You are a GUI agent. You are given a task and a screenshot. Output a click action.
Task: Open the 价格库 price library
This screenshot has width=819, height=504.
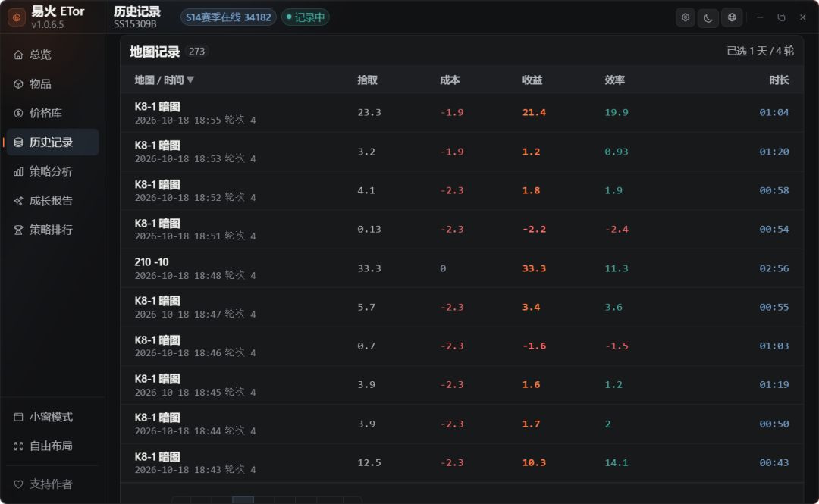click(52, 114)
